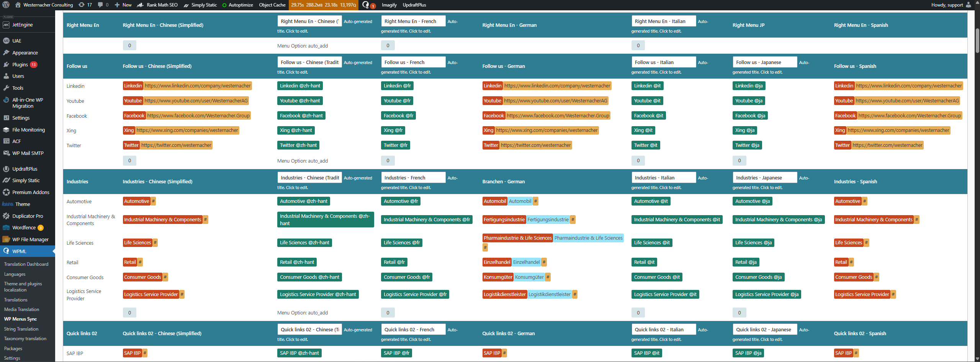Screen dimensions: 980x362
Task: Open Theme and plugins localization
Action: 23,287
